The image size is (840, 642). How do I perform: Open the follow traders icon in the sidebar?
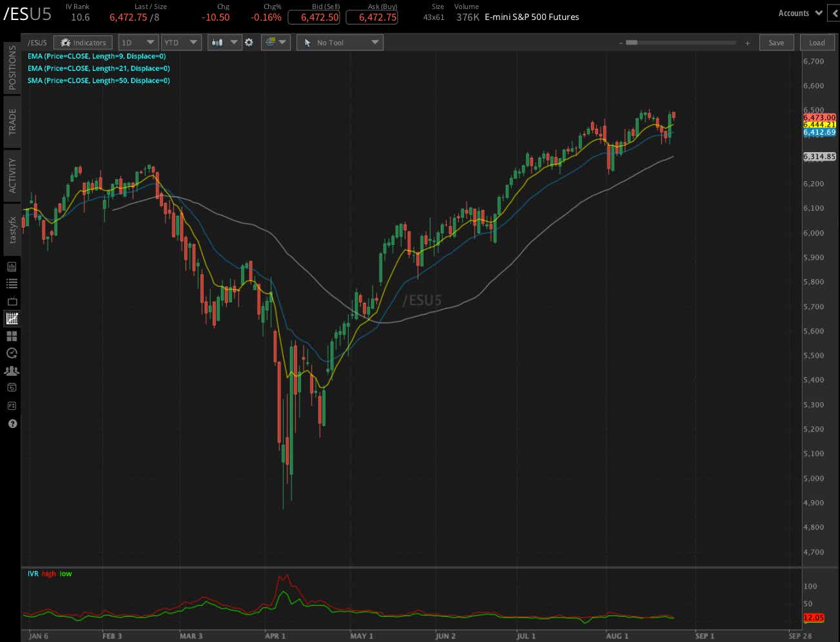(11, 371)
